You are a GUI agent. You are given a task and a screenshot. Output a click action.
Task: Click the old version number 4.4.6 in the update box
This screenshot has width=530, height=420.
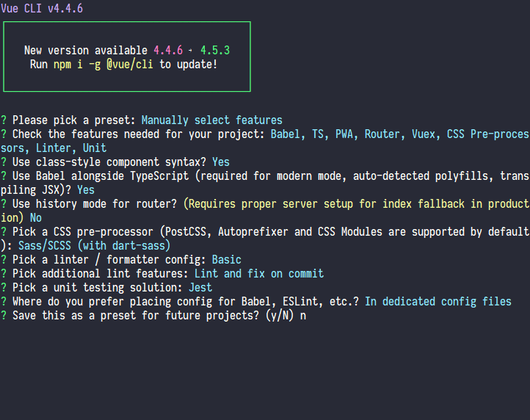coord(168,51)
